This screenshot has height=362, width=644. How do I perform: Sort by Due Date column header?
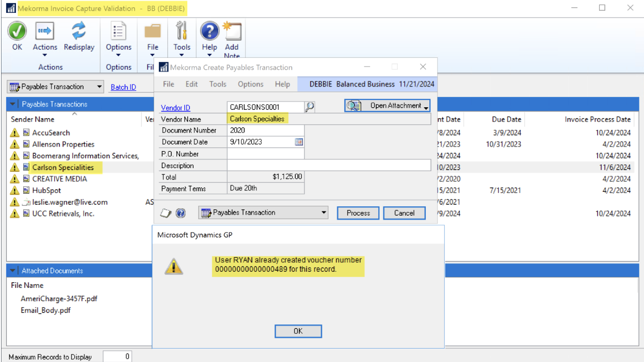[506, 119]
